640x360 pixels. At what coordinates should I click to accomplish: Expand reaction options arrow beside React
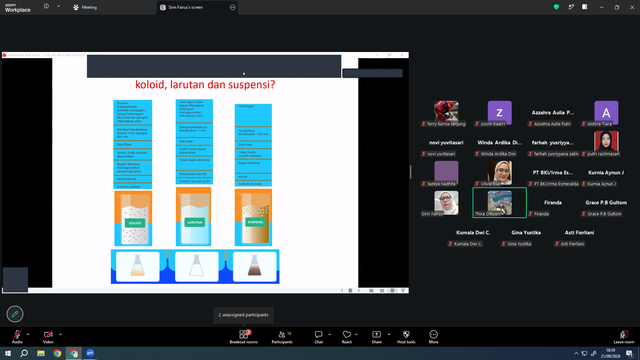click(x=356, y=334)
